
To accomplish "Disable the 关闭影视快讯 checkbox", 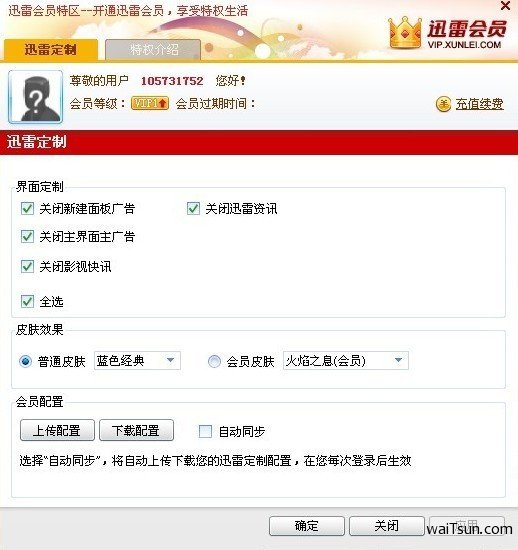I will (27, 267).
